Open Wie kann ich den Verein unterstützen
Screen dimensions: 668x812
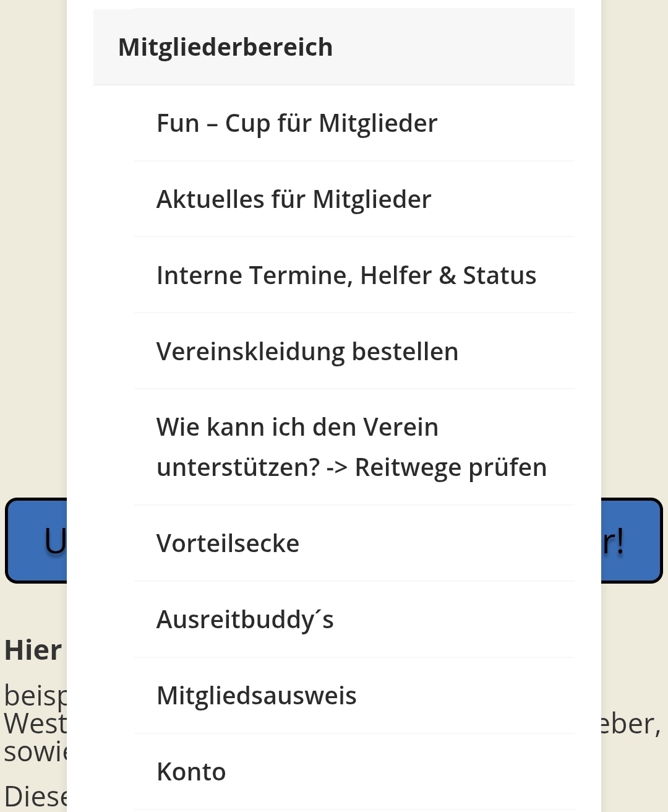[354, 447]
